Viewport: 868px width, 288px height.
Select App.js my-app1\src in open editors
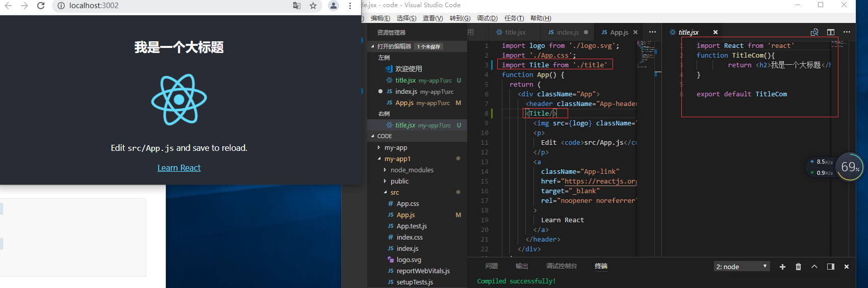pyautogui.click(x=417, y=102)
